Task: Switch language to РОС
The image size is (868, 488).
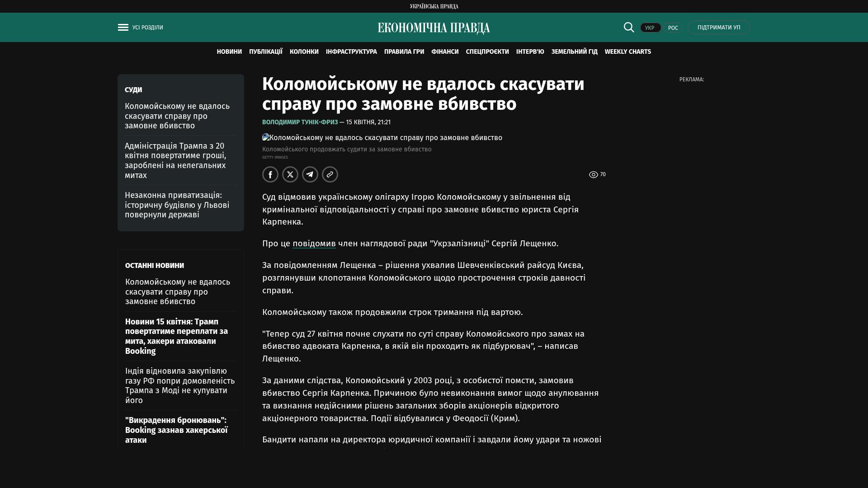Action: (673, 28)
